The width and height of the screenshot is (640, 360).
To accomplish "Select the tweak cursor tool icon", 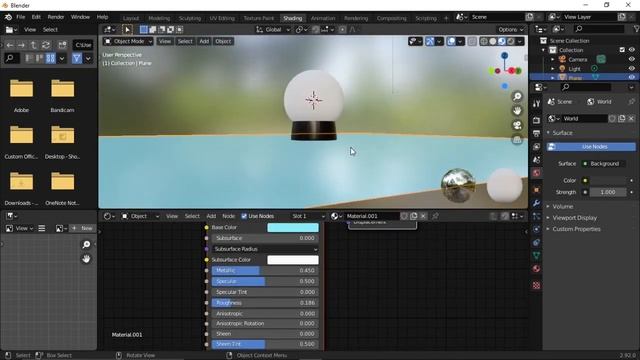I will click(127, 29).
